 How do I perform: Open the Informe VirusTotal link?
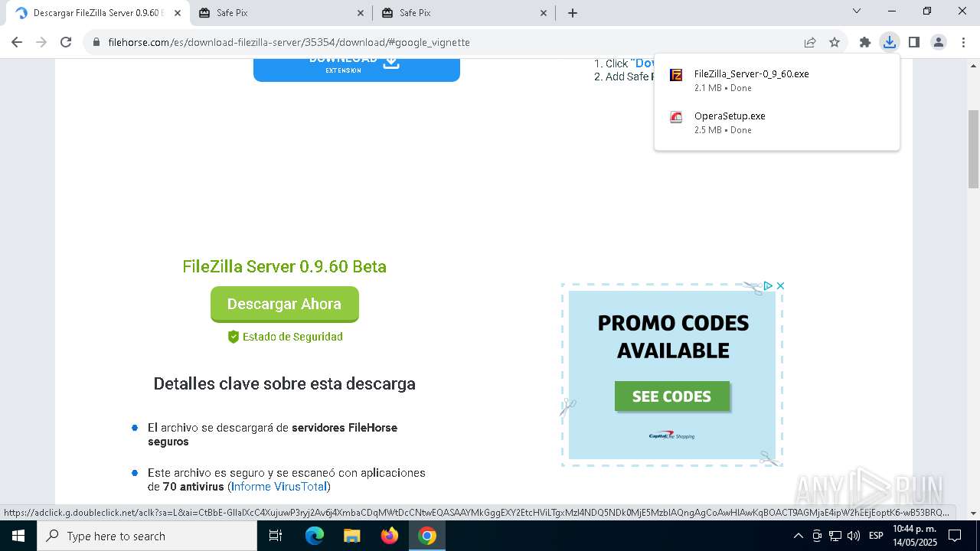(279, 487)
